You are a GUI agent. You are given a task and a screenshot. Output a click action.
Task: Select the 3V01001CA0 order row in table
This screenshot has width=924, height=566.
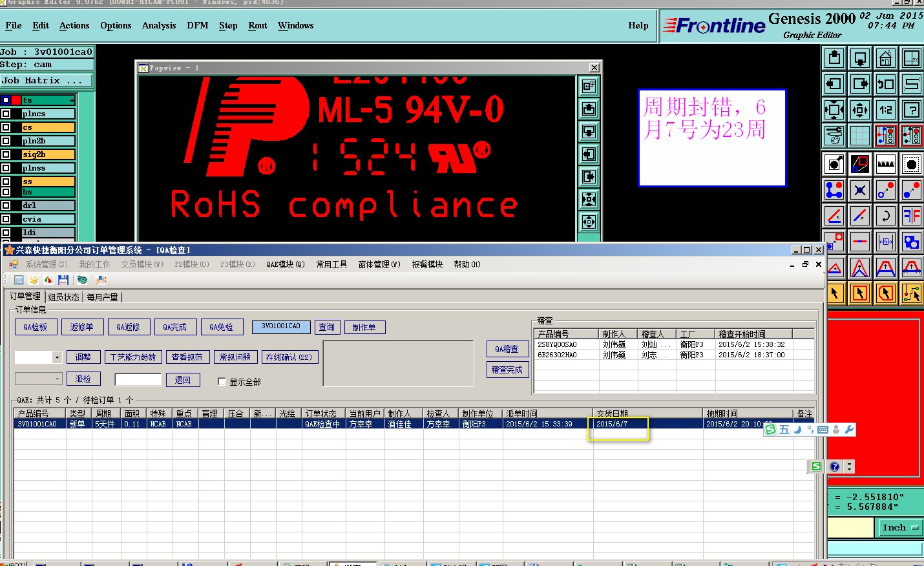point(414,424)
